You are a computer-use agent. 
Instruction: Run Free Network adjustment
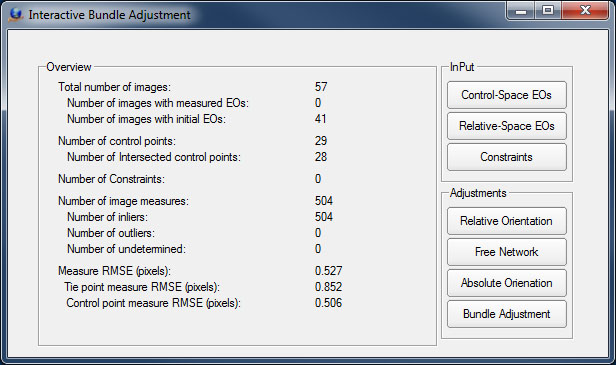pos(506,252)
